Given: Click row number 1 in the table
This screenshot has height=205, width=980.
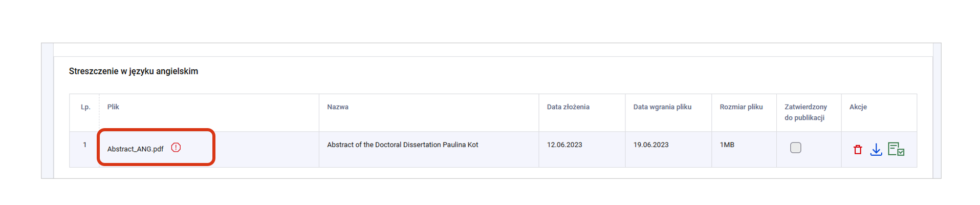Looking at the screenshot, I should click(85, 145).
